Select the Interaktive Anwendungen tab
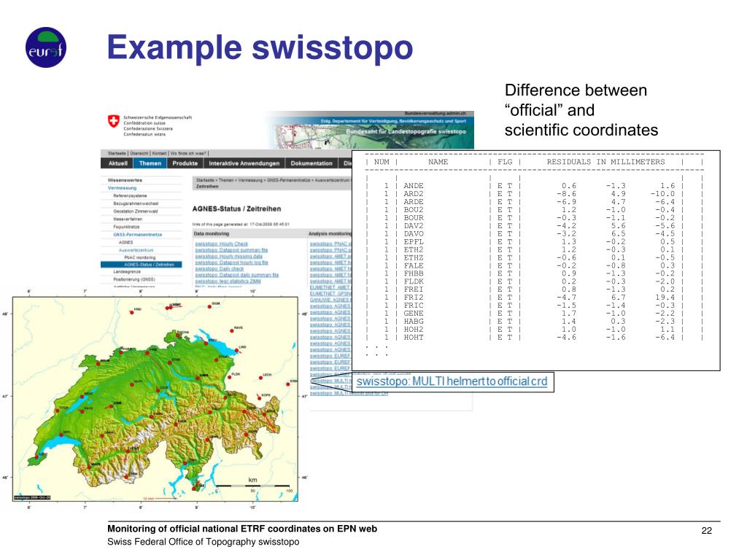Screen dimensions: 747x560 (244, 163)
